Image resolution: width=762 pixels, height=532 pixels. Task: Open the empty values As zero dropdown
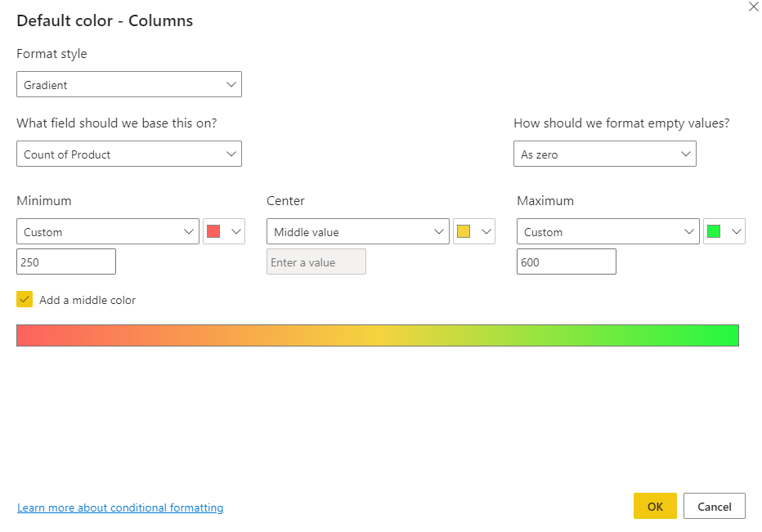pyautogui.click(x=604, y=154)
